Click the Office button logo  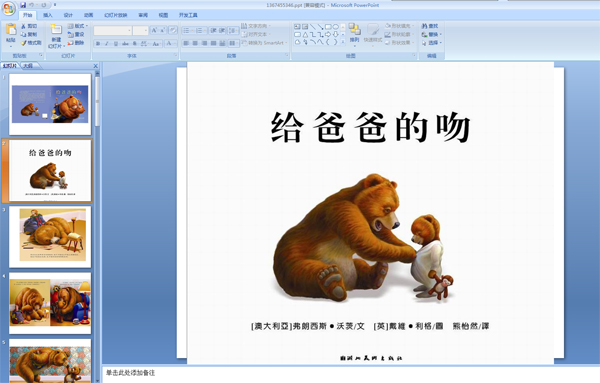[8, 8]
